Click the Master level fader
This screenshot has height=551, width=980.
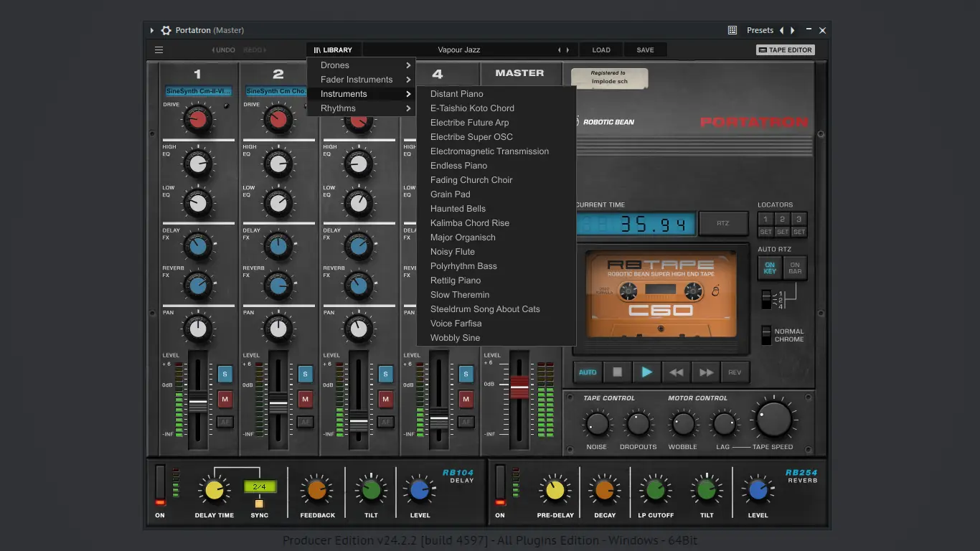[x=519, y=386]
